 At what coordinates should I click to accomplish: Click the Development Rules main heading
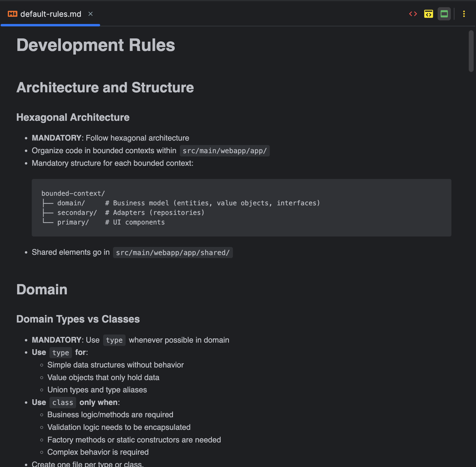pyautogui.click(x=96, y=45)
